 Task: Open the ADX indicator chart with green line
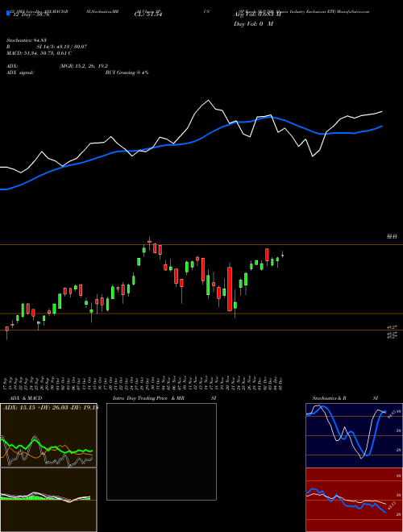[48, 435]
